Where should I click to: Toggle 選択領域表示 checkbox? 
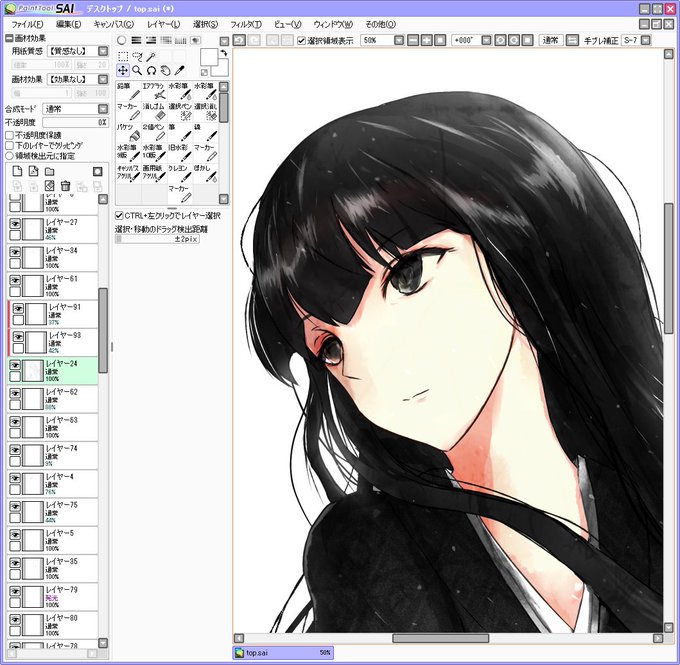[x=302, y=41]
